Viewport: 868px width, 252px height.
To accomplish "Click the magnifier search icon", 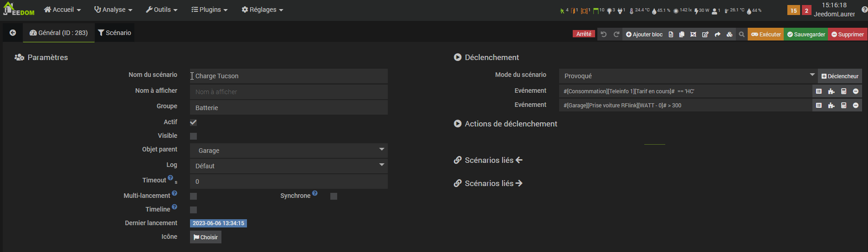I will [741, 35].
